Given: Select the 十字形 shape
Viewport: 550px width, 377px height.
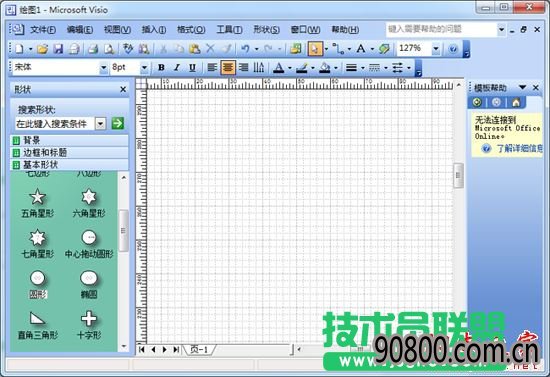Looking at the screenshot, I should click(89, 325).
